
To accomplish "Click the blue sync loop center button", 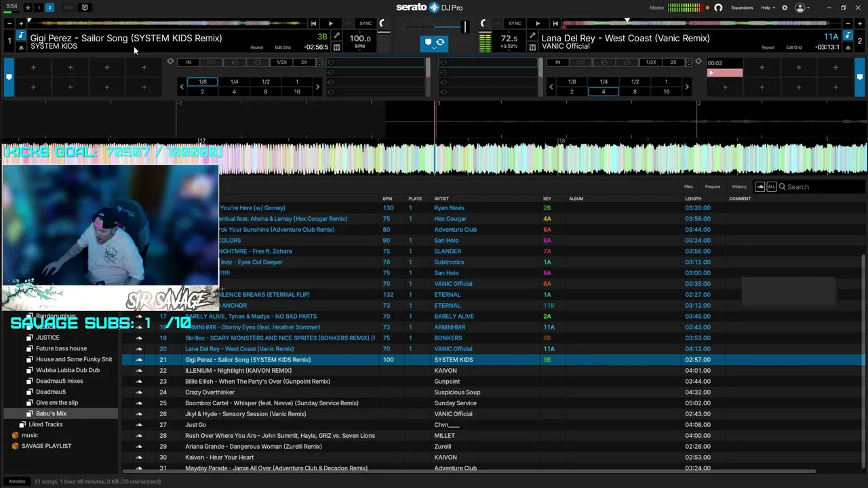I will (434, 43).
